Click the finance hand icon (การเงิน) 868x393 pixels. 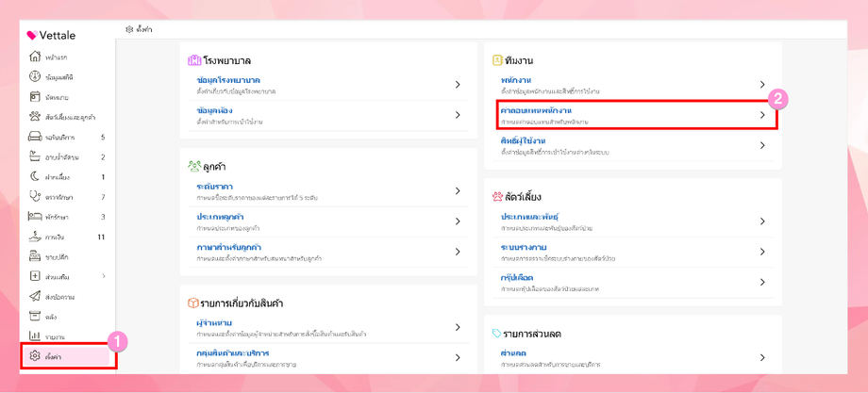(x=35, y=237)
